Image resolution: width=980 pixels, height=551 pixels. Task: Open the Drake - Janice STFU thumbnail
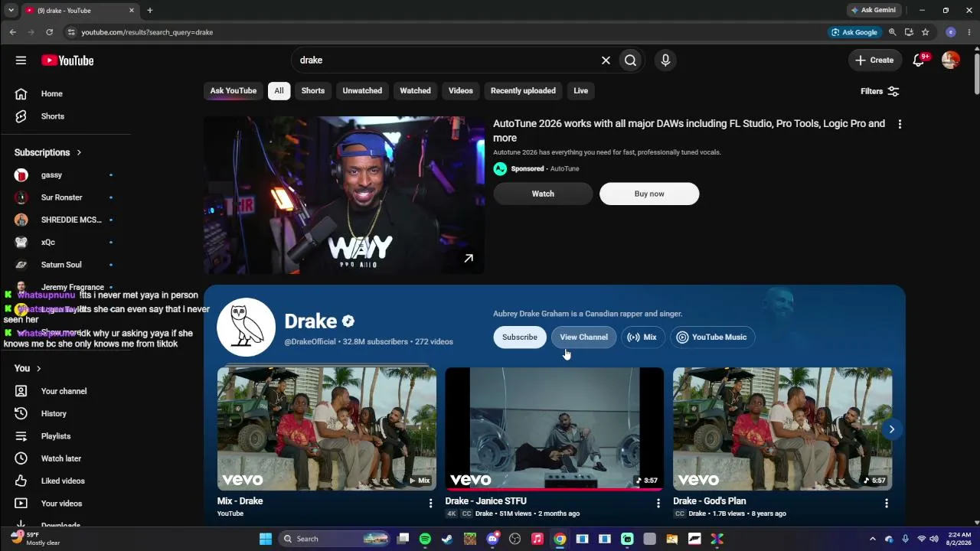click(555, 429)
